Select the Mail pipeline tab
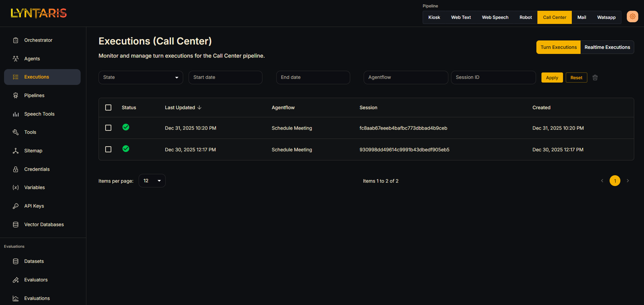644x305 pixels. (x=582, y=17)
